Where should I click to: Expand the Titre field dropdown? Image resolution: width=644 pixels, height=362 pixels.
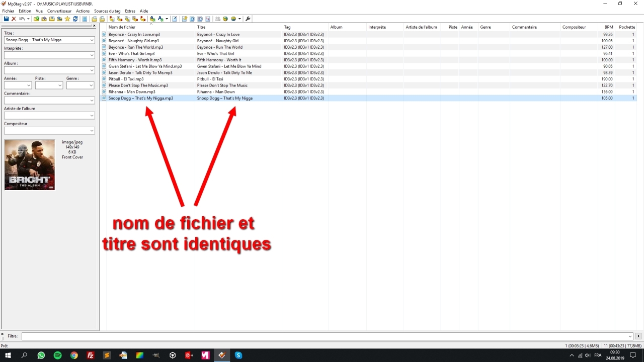pyautogui.click(x=92, y=40)
